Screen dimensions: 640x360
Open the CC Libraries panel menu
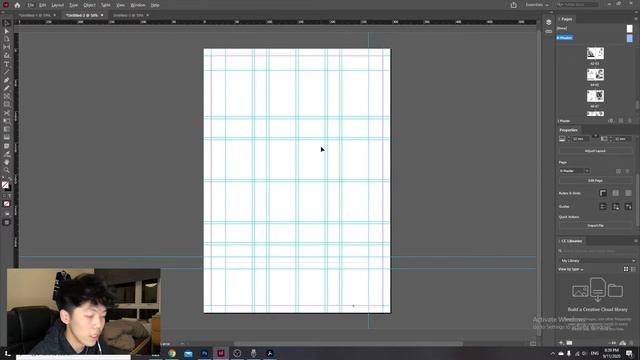click(636, 241)
